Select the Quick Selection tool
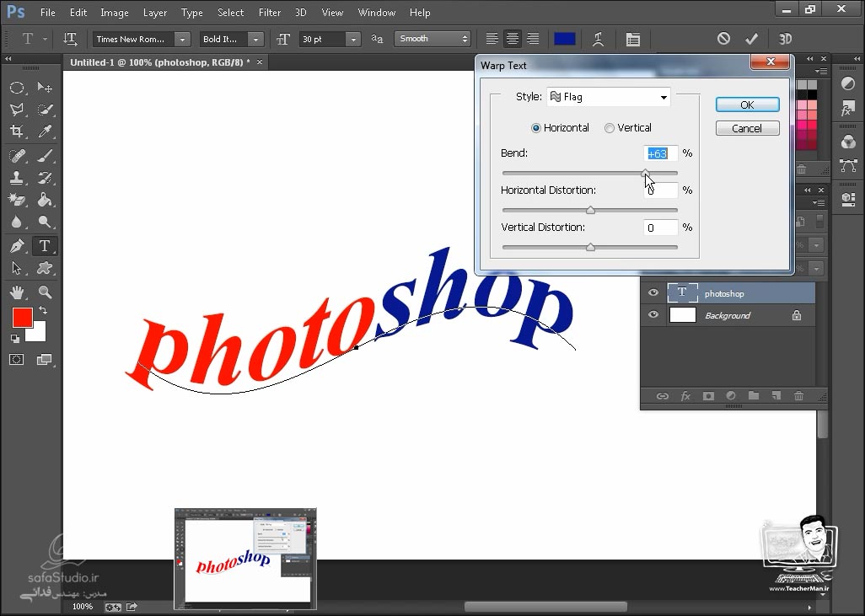This screenshot has width=865, height=616. (x=45, y=110)
